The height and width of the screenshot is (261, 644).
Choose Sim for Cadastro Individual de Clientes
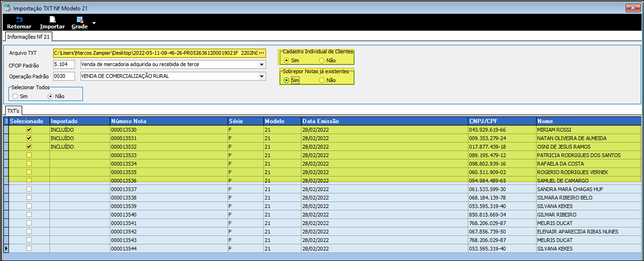pyautogui.click(x=287, y=60)
